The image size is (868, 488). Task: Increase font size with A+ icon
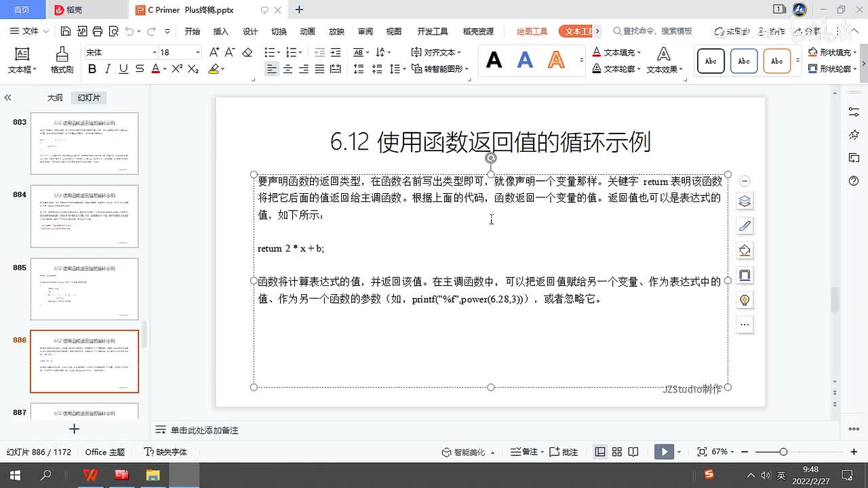click(214, 52)
